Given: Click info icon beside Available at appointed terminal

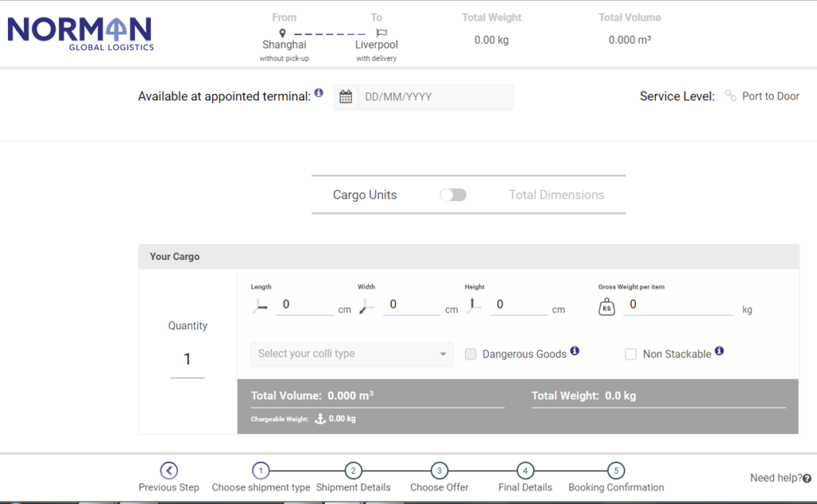Looking at the screenshot, I should pos(319,93).
